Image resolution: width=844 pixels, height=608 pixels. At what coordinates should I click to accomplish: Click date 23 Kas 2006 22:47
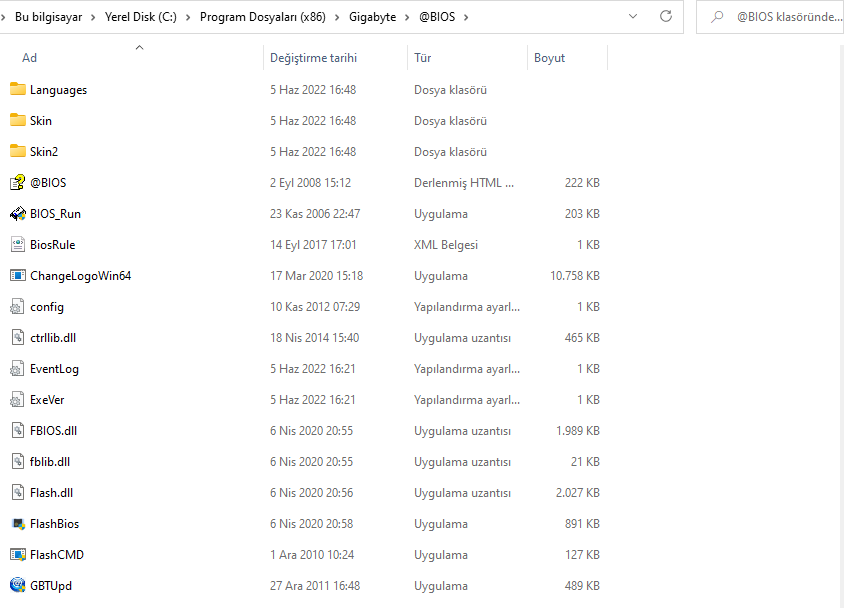tap(315, 214)
